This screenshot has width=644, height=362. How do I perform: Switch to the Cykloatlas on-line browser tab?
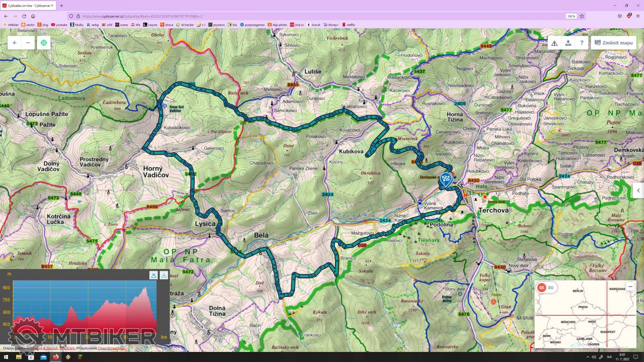(27, 6)
